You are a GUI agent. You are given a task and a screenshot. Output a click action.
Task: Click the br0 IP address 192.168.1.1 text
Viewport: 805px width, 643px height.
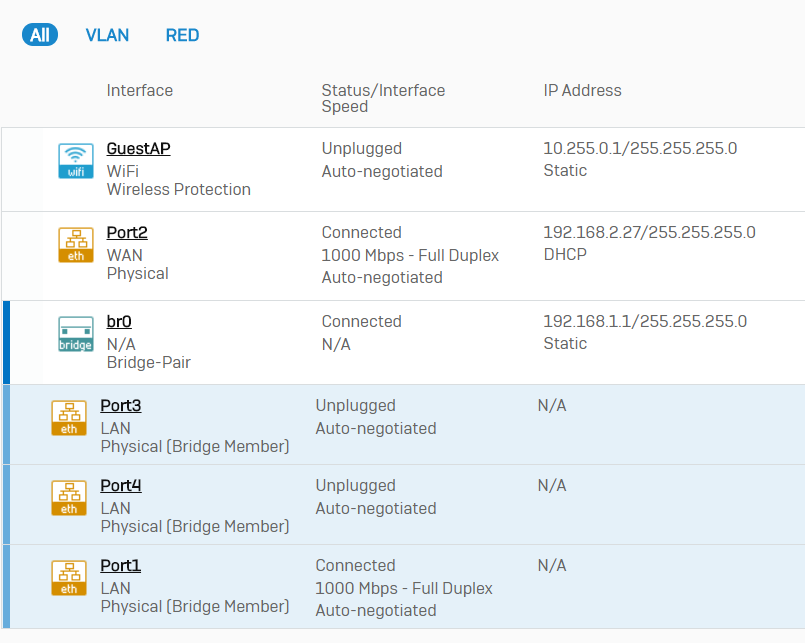(645, 322)
